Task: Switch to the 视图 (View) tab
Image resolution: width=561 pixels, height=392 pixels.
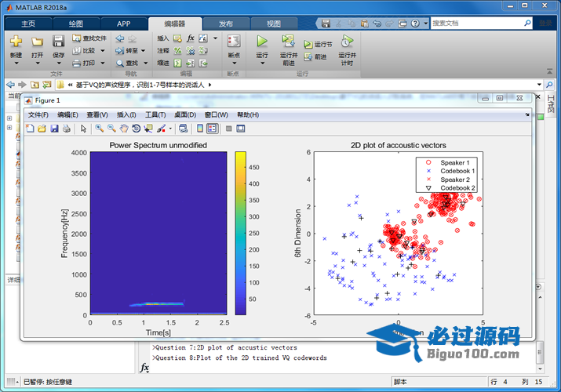Action: click(274, 24)
